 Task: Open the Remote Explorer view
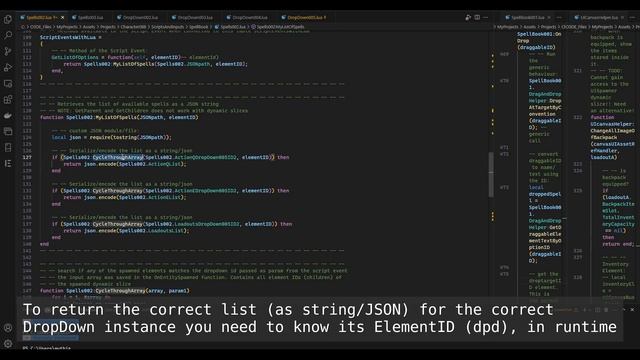pos(8,84)
